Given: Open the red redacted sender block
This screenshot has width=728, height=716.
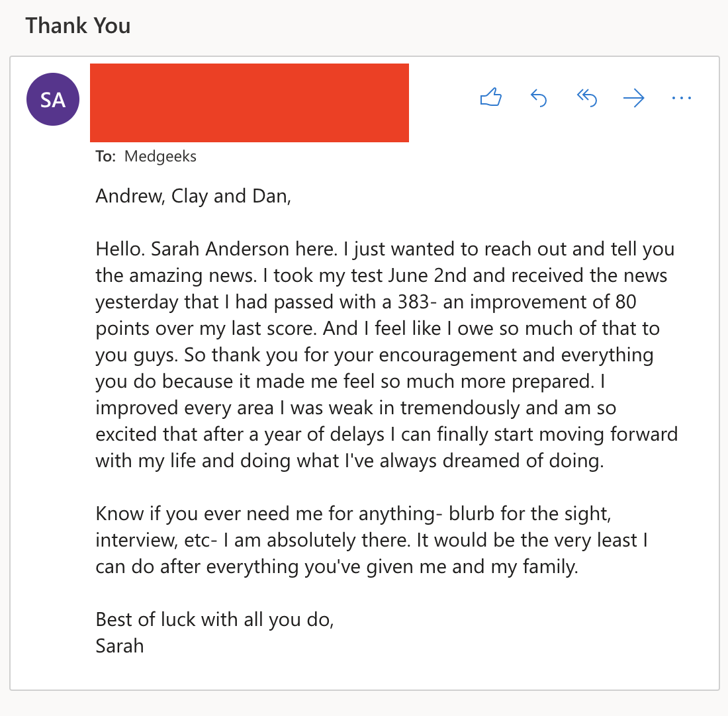Looking at the screenshot, I should coord(250,103).
